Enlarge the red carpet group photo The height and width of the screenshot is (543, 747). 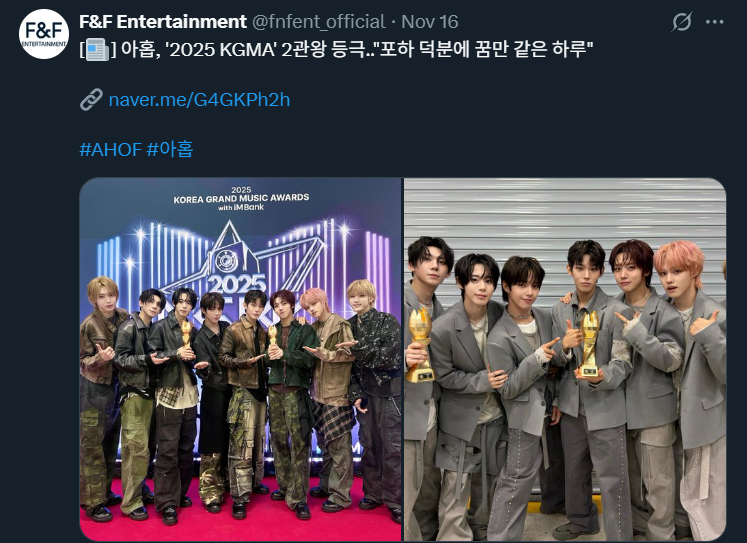pyautogui.click(x=241, y=359)
